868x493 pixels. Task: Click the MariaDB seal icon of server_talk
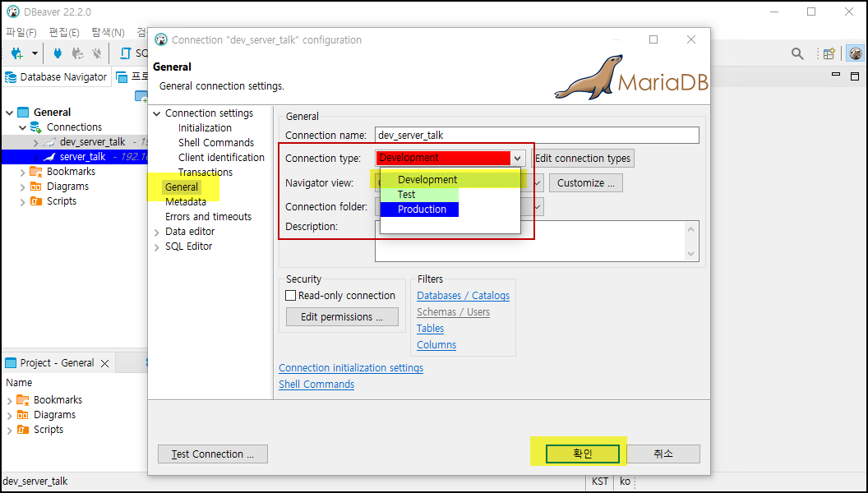tap(50, 157)
